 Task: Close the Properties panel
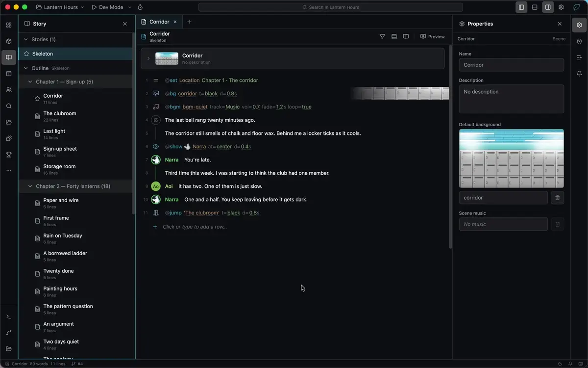(560, 24)
